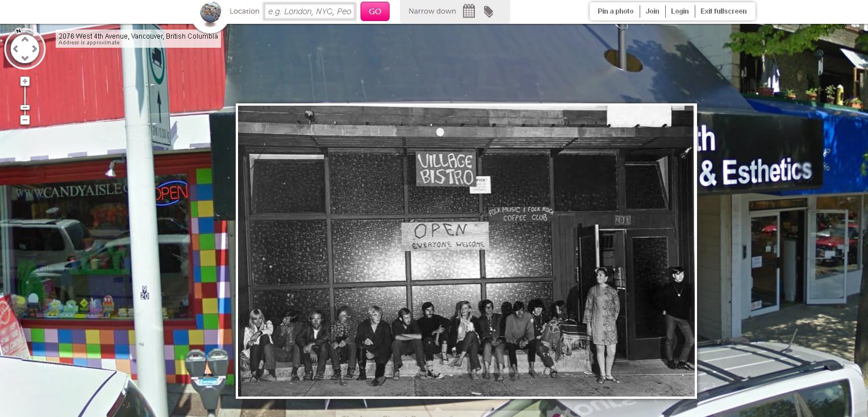This screenshot has height=417, width=868.
Task: Zoom out with the minus button
Action: (x=25, y=120)
